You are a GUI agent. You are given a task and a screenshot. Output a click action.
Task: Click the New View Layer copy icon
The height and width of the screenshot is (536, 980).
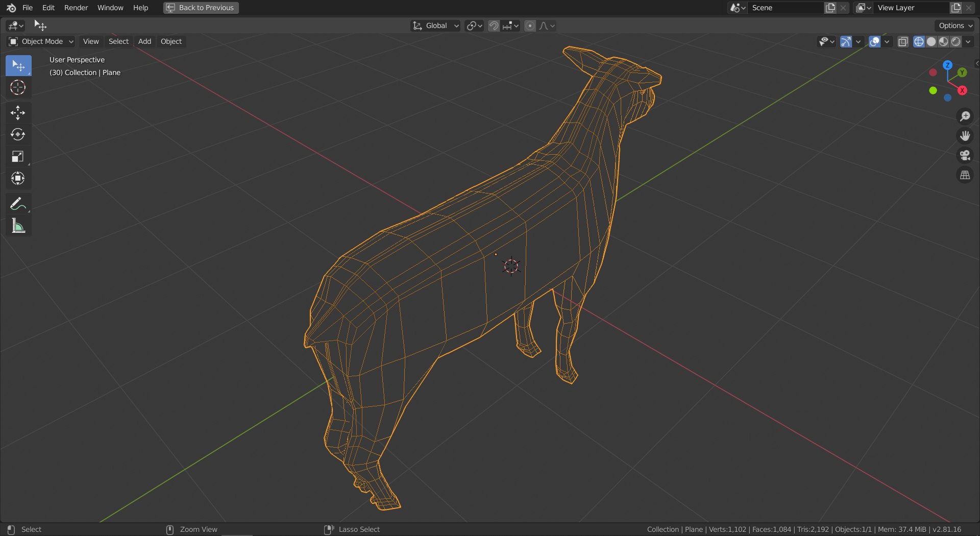pos(955,8)
